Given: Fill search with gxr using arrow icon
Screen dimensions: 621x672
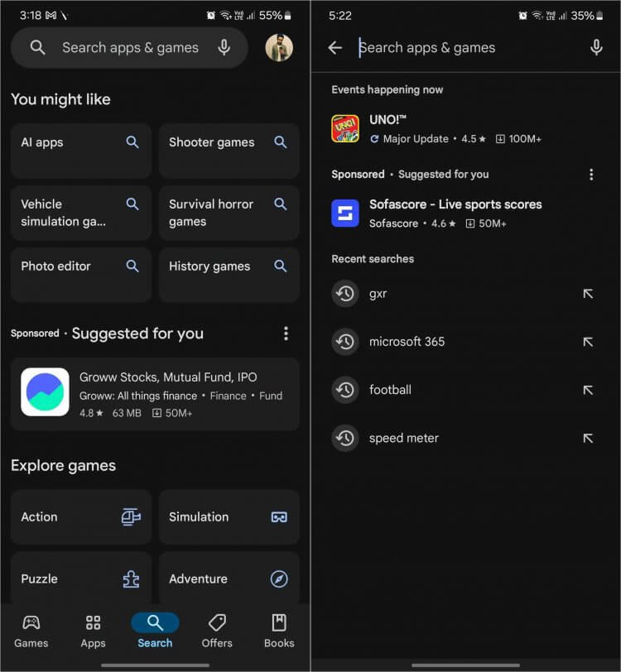Looking at the screenshot, I should pyautogui.click(x=588, y=294).
